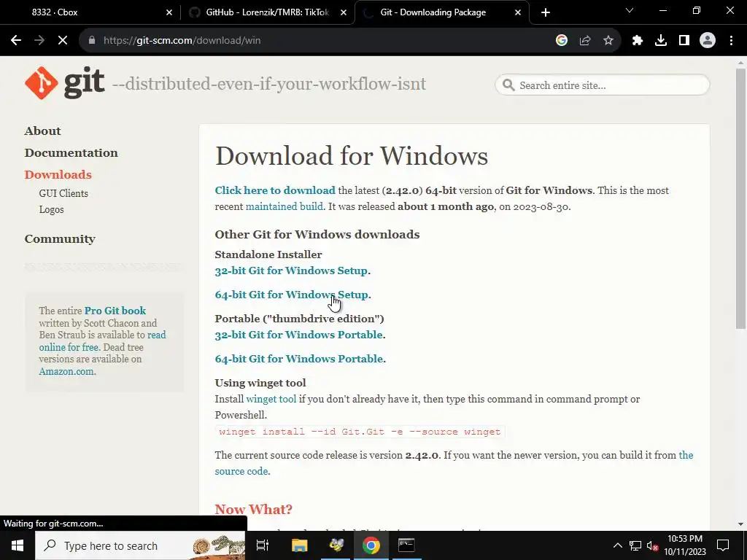Open Windows notification center
This screenshot has height=560, width=747.
723,545
